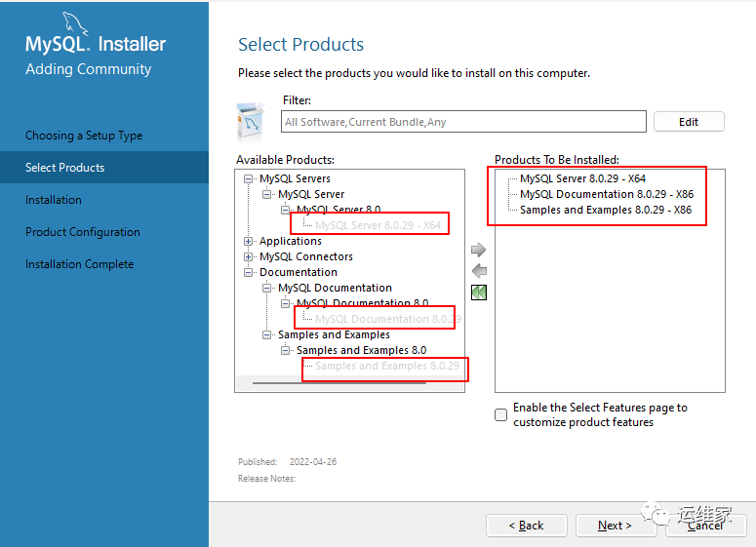756x547 pixels.
Task: Click the Edit filter button
Action: [689, 122]
